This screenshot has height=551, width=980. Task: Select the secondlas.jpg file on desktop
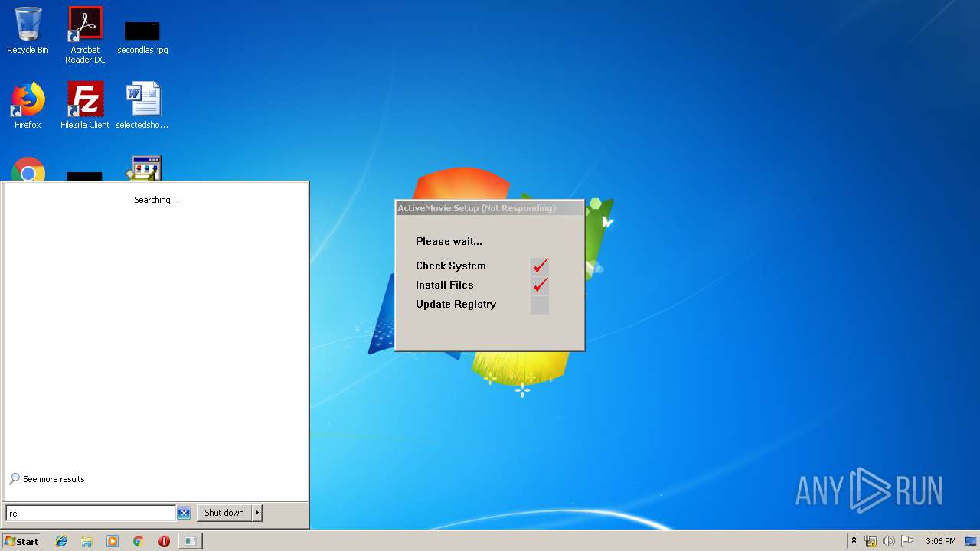click(142, 37)
